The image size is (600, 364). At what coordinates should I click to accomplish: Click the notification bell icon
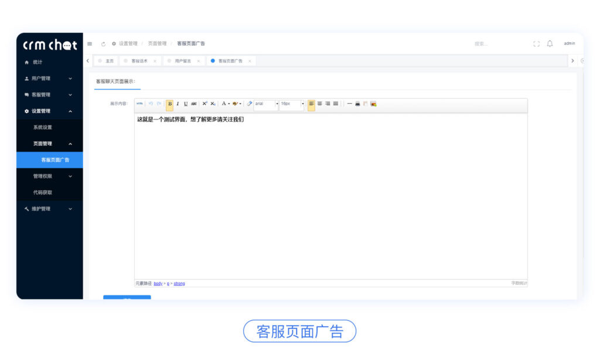pos(550,43)
